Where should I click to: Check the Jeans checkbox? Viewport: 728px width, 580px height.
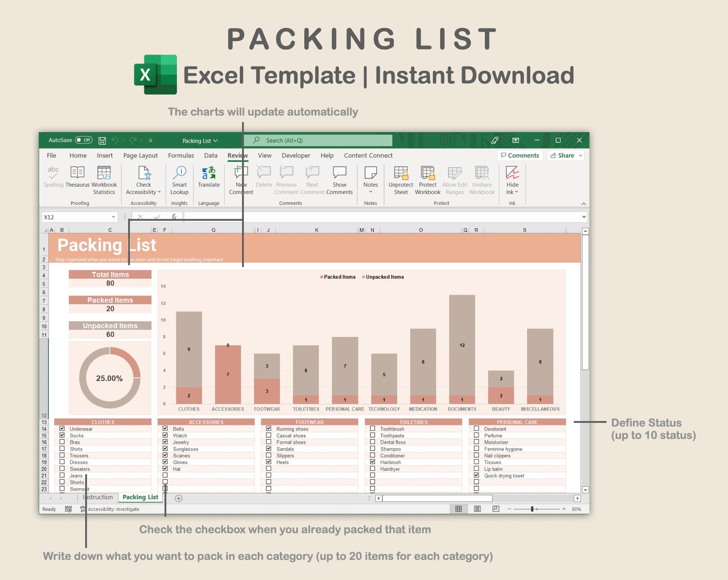(x=62, y=475)
